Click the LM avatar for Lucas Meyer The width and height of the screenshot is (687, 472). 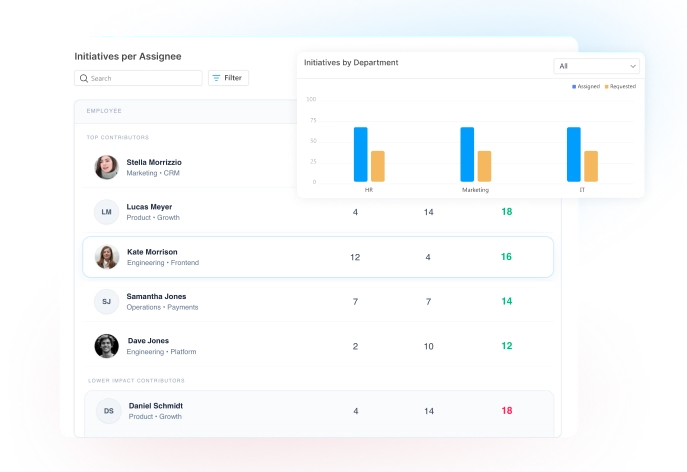point(107,212)
